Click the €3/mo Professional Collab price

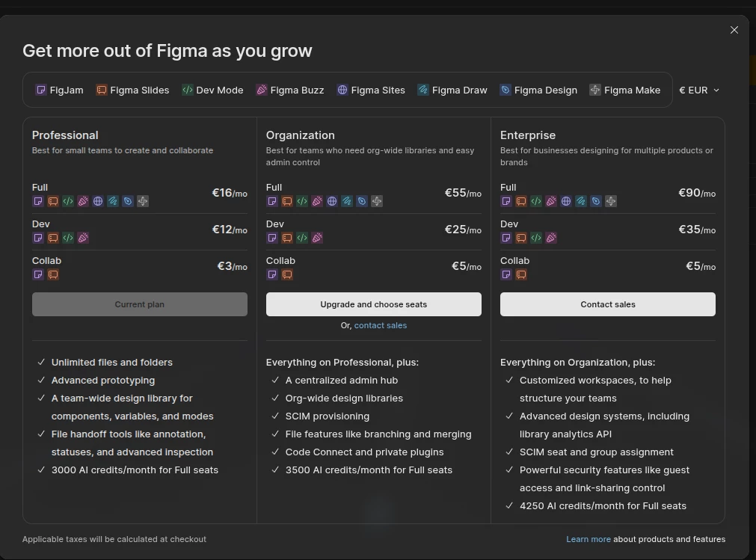233,266
